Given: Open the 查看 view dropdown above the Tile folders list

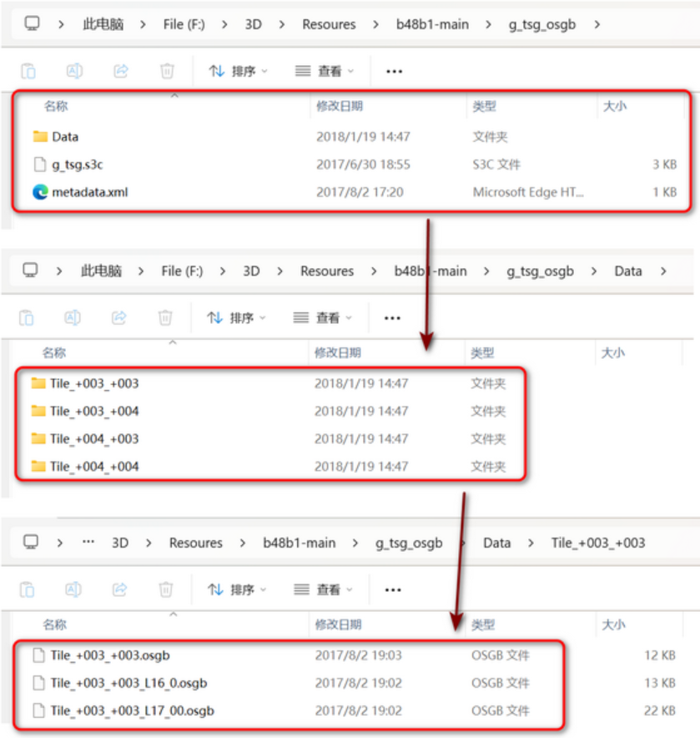Looking at the screenshot, I should [322, 318].
